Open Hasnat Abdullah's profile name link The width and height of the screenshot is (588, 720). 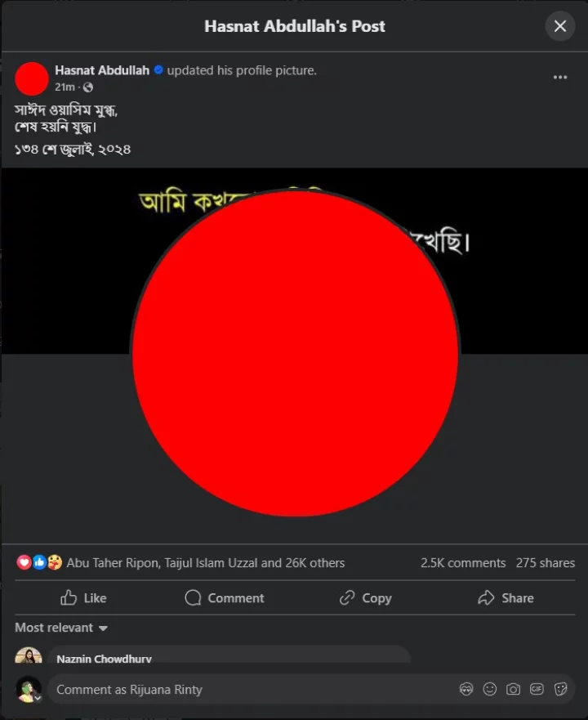102,70
